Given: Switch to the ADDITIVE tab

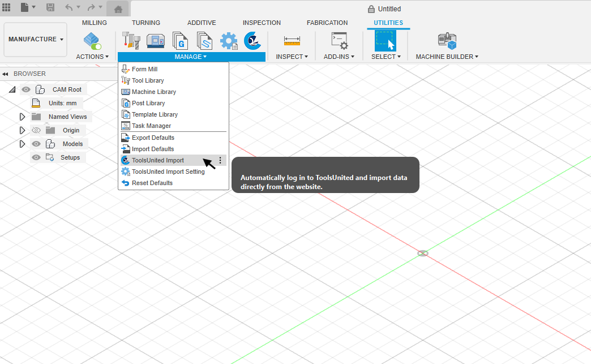Looking at the screenshot, I should pos(202,23).
